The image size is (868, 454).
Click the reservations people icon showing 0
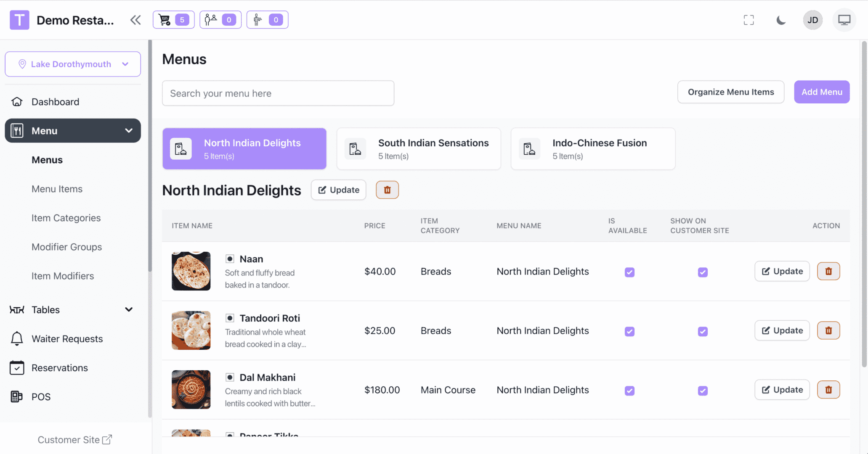pos(220,20)
